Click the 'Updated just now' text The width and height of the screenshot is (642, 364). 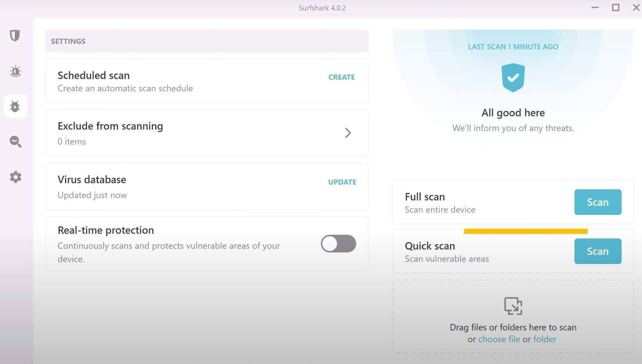coord(92,195)
